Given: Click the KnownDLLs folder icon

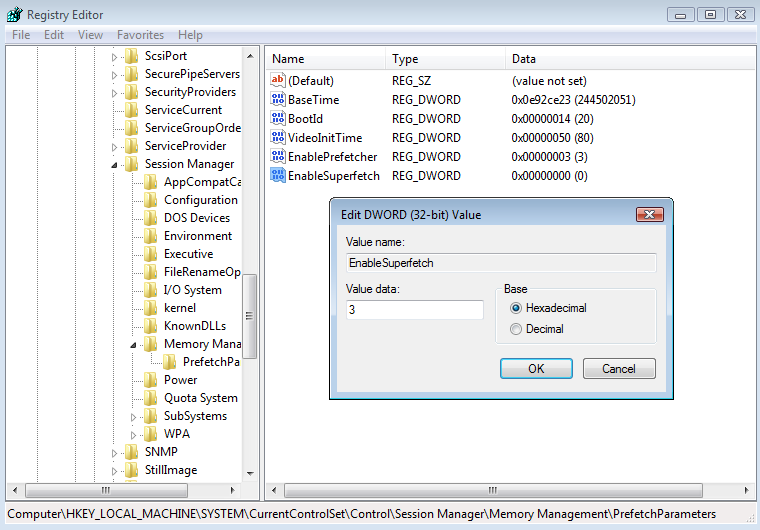Looking at the screenshot, I should (151, 326).
